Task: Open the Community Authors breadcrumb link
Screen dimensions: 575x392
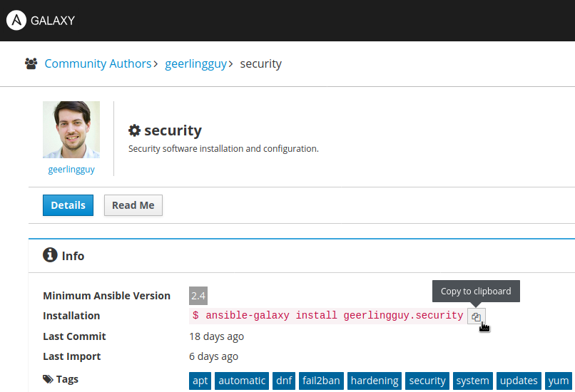Action: 98,63
